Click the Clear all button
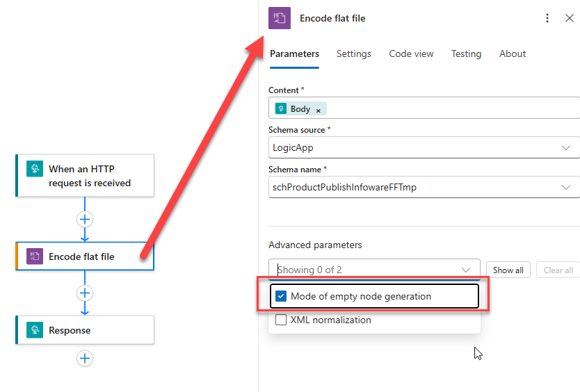This screenshot has height=392, width=580. 558,270
